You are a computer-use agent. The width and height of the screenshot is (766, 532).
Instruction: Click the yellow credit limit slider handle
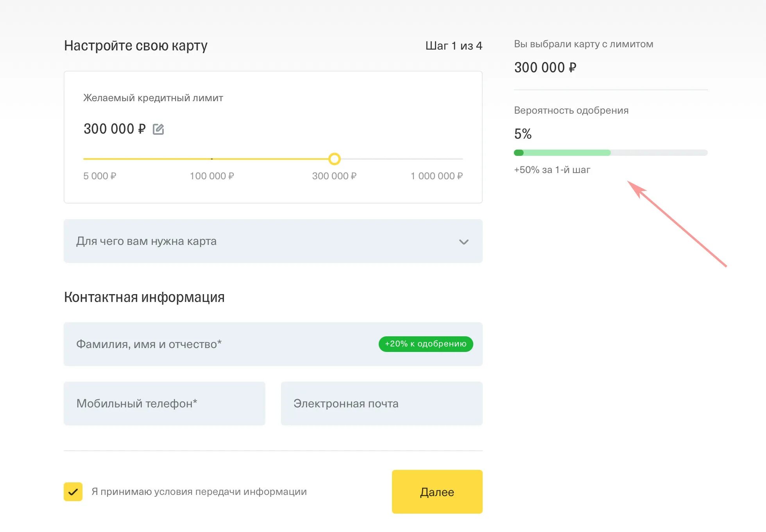click(x=335, y=159)
